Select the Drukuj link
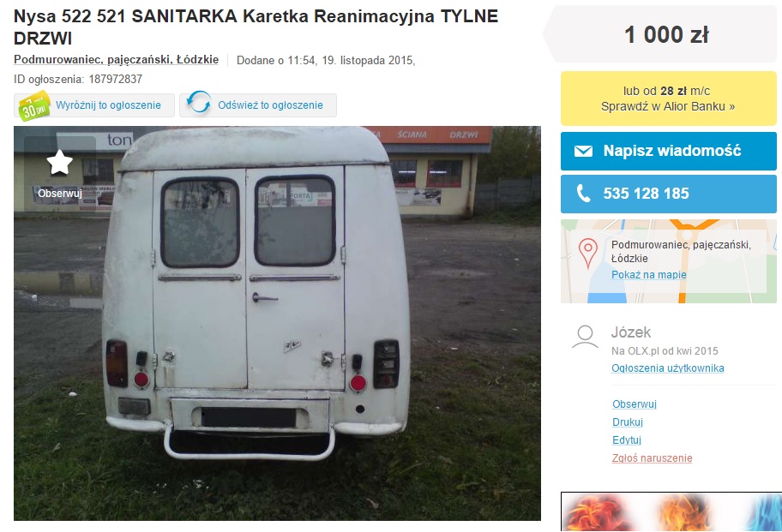This screenshot has height=532, width=782. point(628,421)
